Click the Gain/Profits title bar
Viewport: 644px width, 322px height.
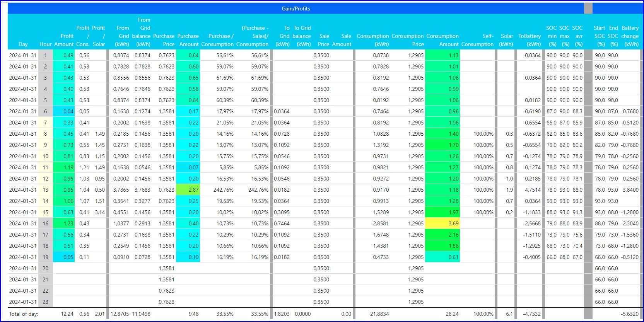[x=296, y=9]
